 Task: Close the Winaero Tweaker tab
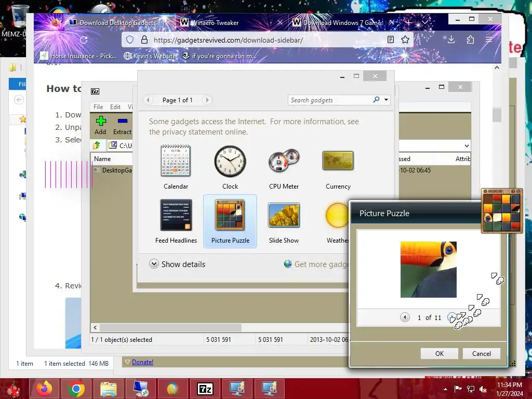click(280, 22)
